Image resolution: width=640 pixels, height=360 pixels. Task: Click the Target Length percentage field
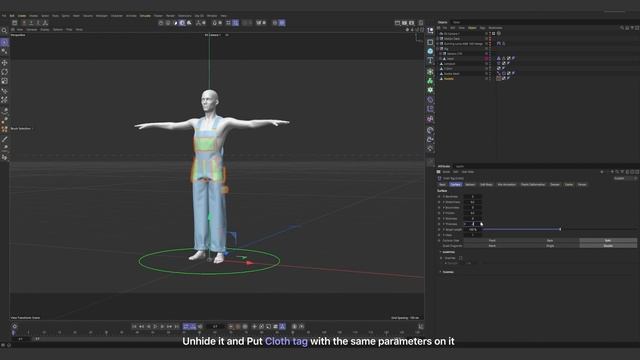[x=473, y=229]
